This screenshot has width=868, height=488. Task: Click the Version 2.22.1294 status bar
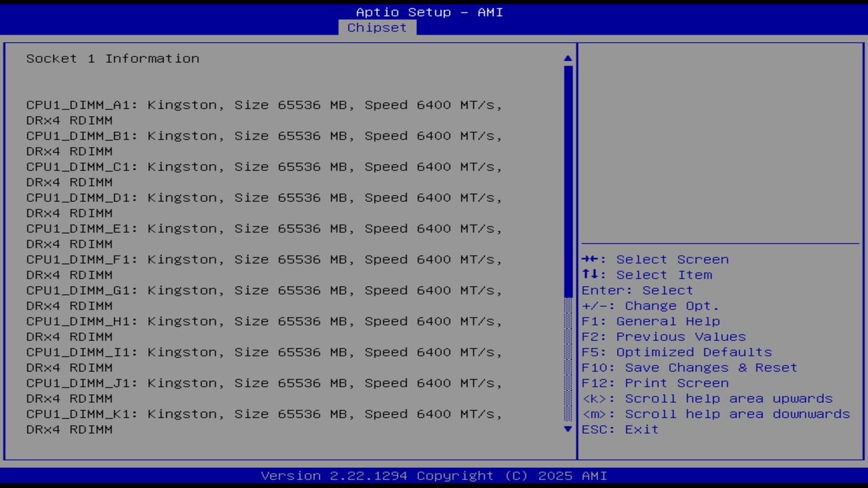434,475
